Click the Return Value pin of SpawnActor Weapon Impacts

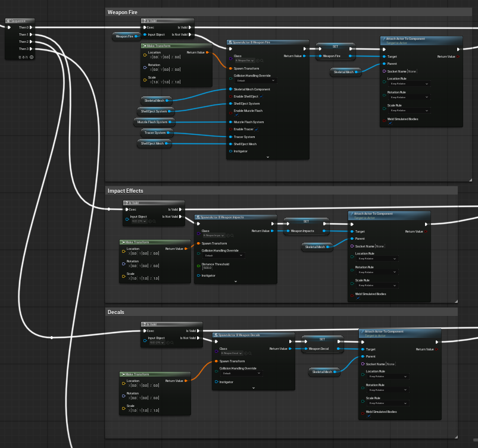[272, 231]
